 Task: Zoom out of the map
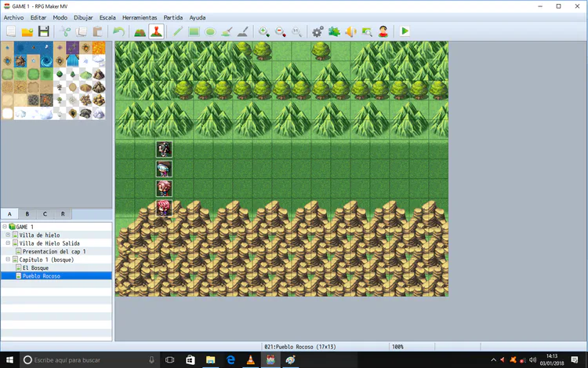(x=281, y=31)
